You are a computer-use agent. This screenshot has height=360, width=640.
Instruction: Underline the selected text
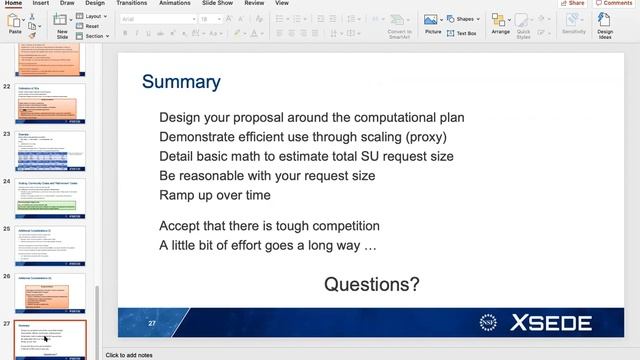coord(148,33)
